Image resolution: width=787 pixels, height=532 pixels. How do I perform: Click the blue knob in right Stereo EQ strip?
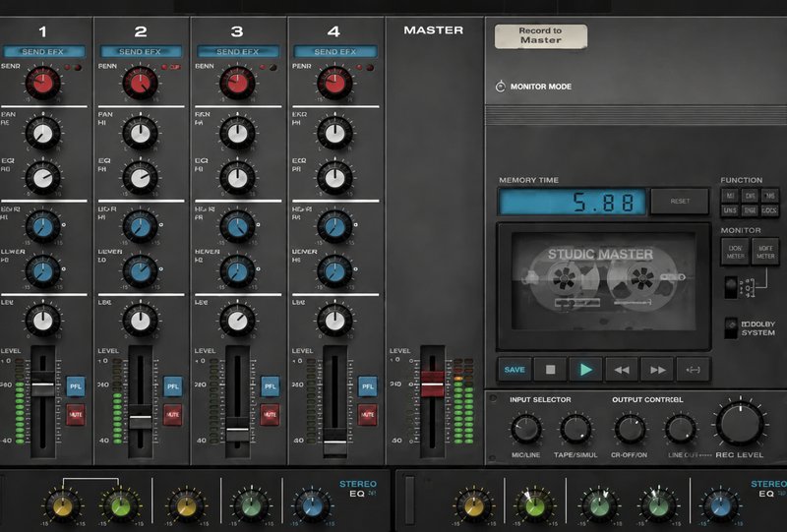721,506
